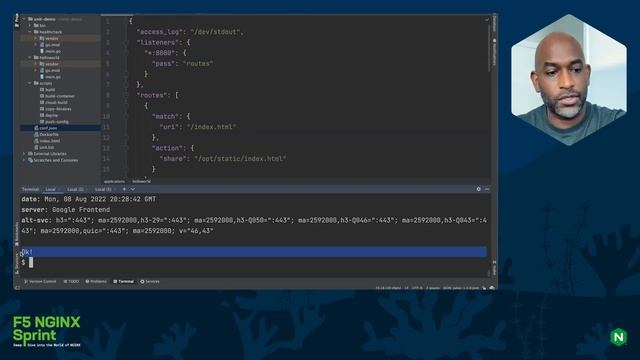Expand Scratches and Consoles node
Viewport: 640px width, 360px height.
coord(24,160)
